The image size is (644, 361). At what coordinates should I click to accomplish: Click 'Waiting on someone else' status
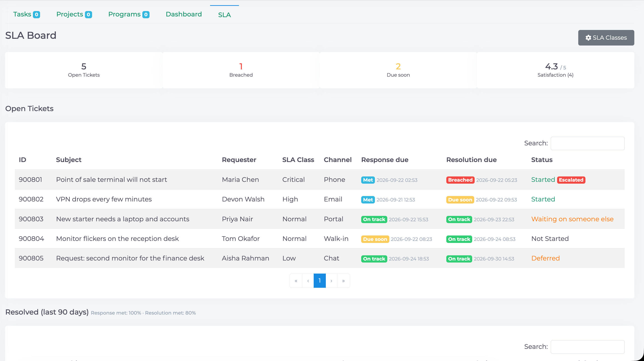click(x=572, y=219)
